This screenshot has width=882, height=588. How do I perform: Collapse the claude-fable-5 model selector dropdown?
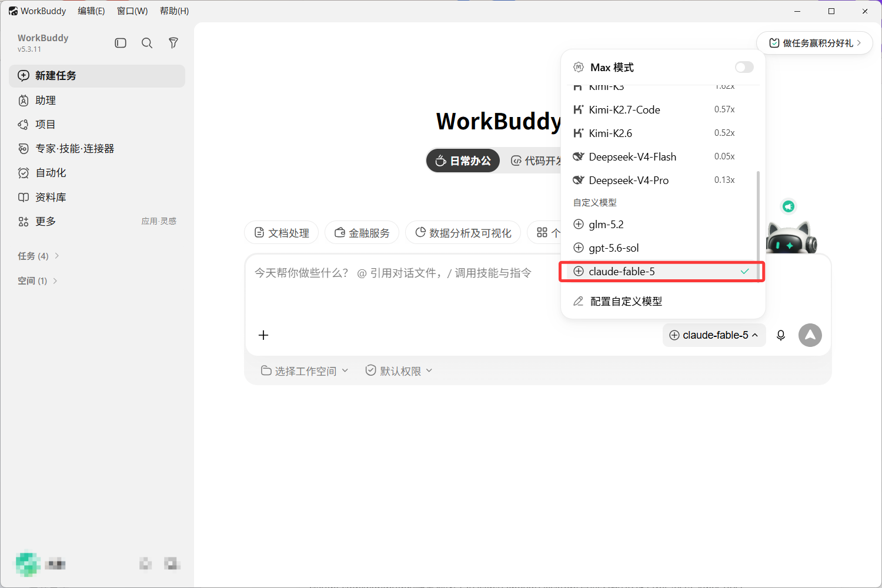point(714,335)
